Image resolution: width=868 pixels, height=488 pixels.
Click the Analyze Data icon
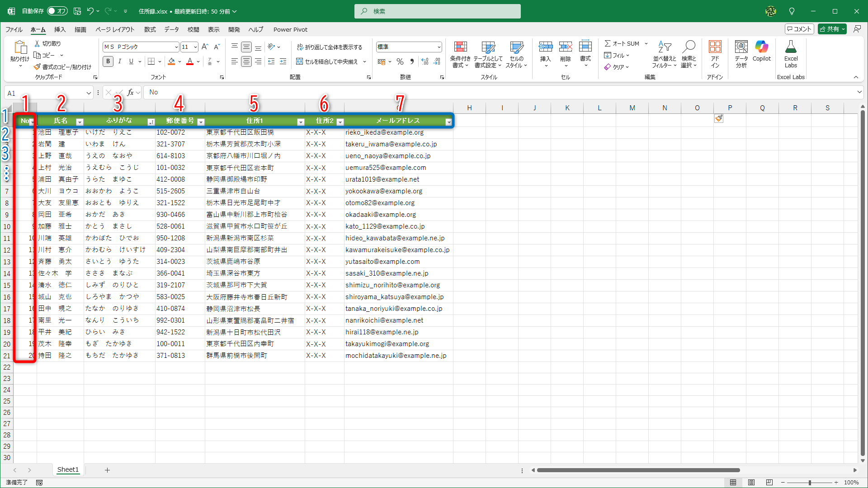[741, 47]
